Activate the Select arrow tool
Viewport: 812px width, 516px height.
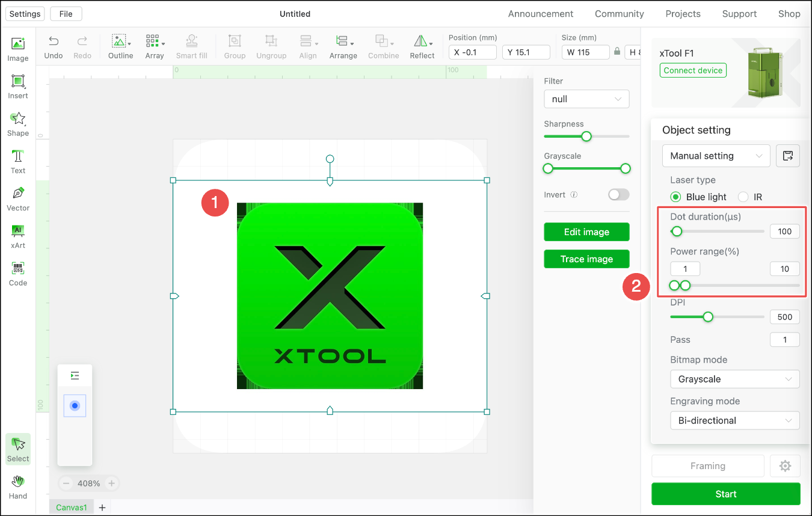18,449
